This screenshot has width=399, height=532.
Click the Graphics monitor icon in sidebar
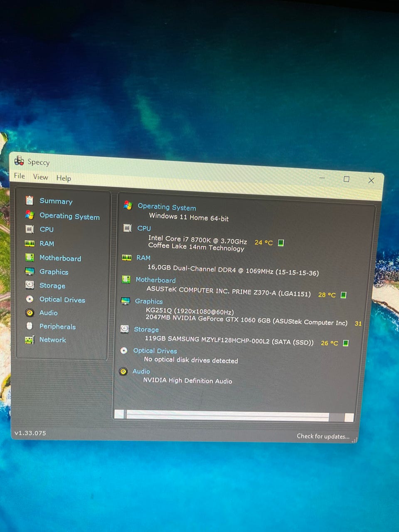click(30, 271)
